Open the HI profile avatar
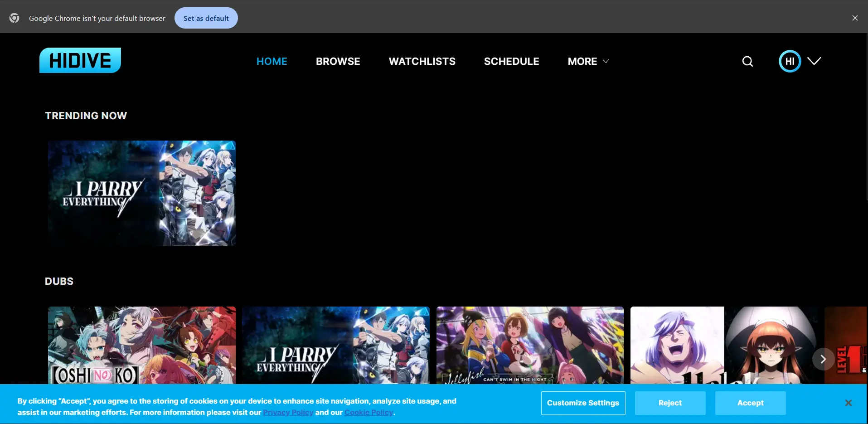 [790, 61]
